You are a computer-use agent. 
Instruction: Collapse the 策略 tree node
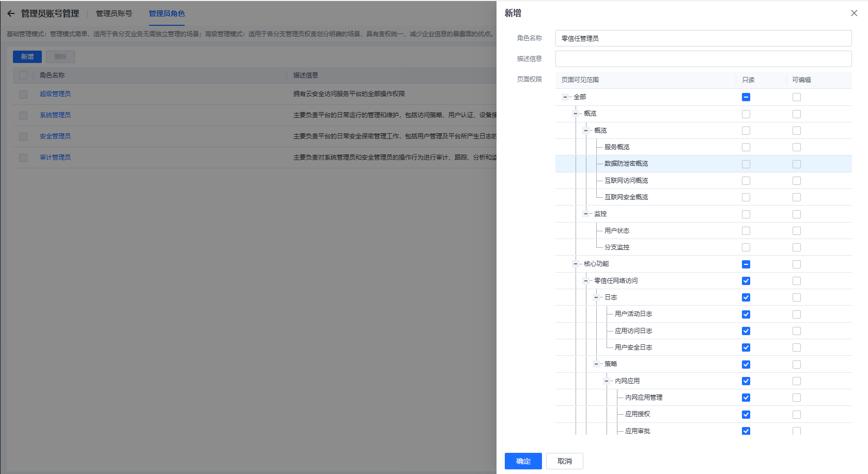(x=596, y=364)
